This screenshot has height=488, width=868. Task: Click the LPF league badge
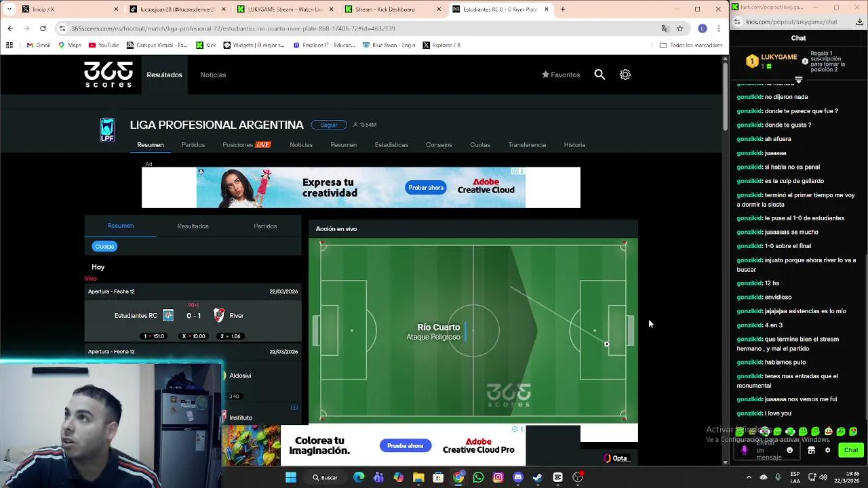(x=107, y=130)
